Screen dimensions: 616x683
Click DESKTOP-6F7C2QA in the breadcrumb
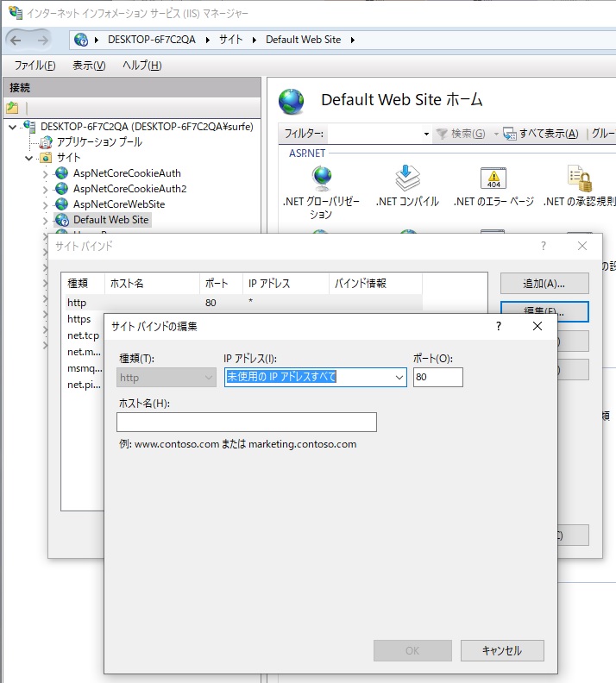pyautogui.click(x=152, y=40)
